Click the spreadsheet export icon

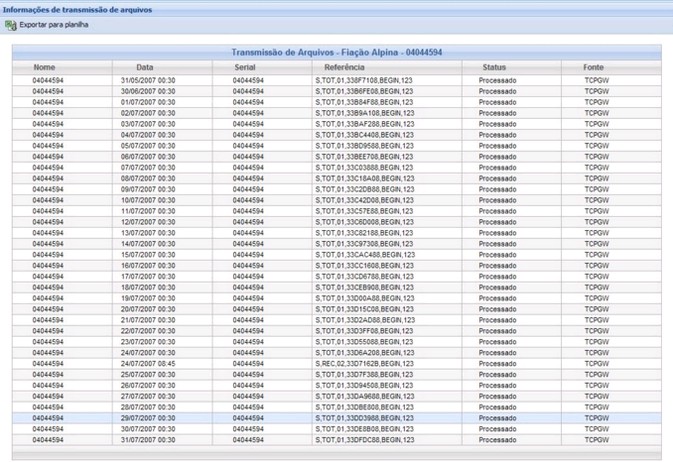tap(11, 25)
